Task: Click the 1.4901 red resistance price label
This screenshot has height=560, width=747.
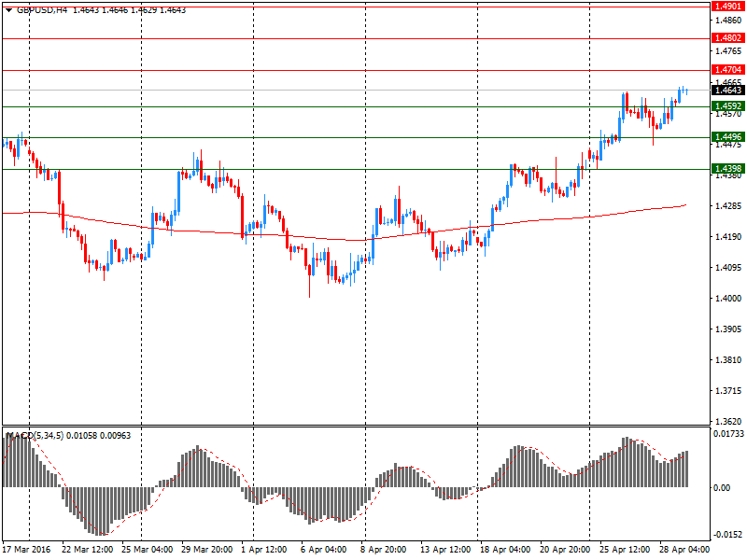Action: 728,7
